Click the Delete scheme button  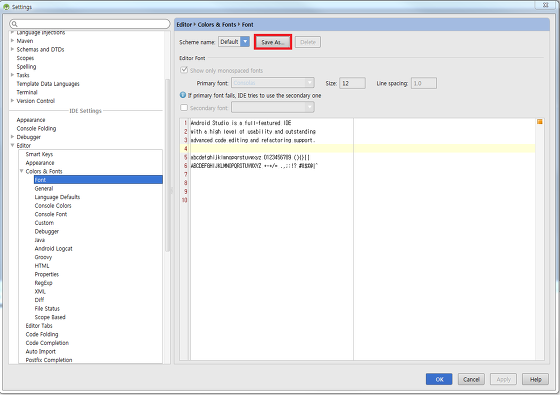pyautogui.click(x=308, y=42)
